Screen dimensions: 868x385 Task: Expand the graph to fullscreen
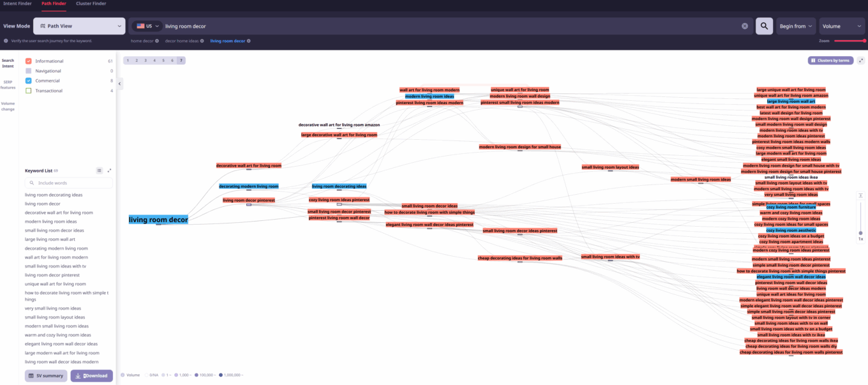tap(861, 61)
